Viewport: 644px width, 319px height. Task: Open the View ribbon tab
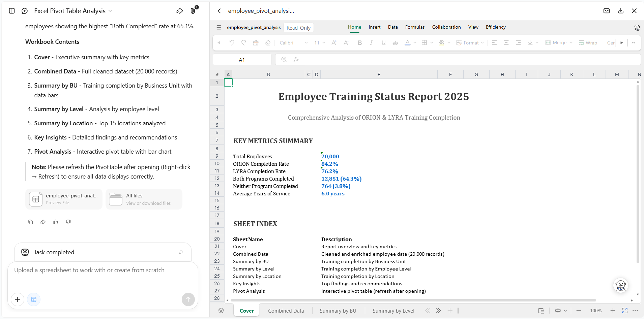473,27
